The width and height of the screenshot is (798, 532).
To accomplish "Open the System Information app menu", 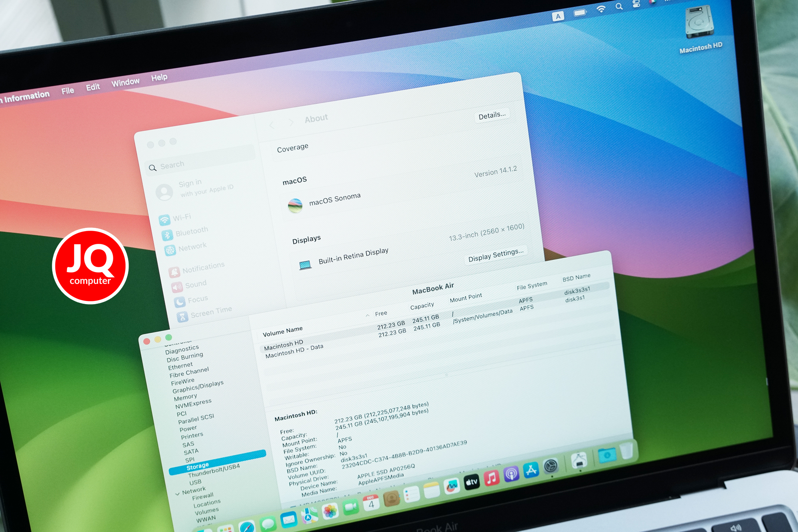I will coord(25,97).
